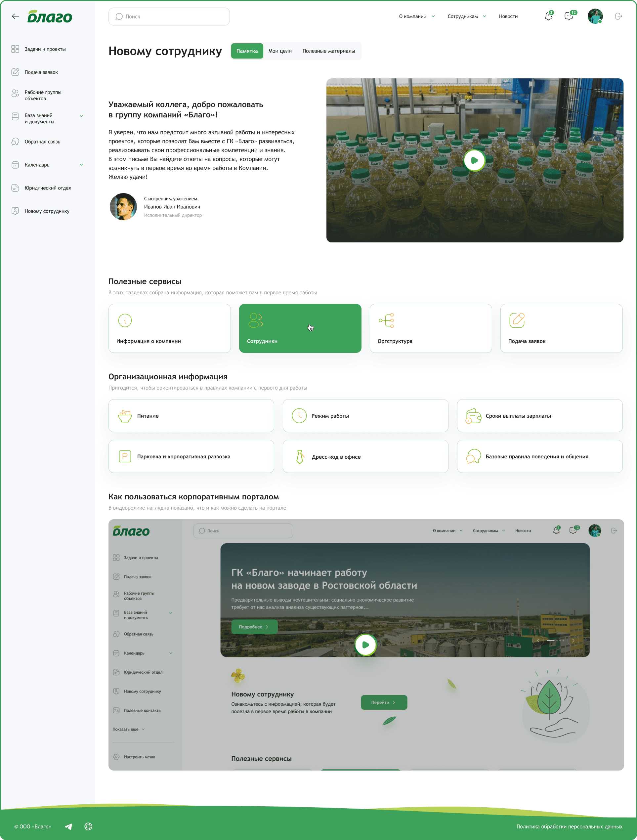Click the Полезные сервисы section heading
Image resolution: width=637 pixels, height=840 pixels.
click(x=145, y=281)
